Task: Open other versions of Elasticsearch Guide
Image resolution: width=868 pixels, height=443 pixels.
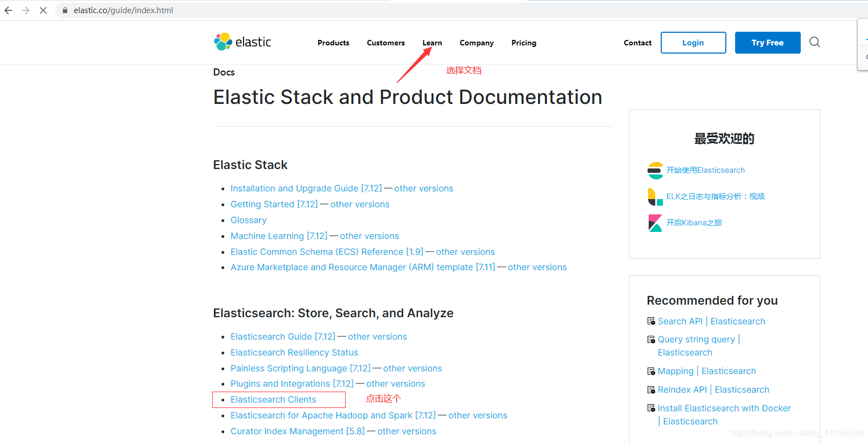Action: click(377, 336)
